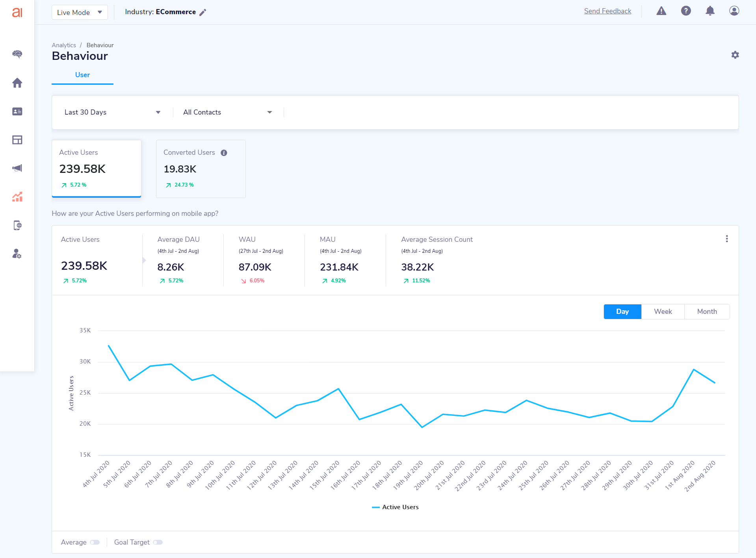Click the MAU metric value 231.84K
Screen dimensions: 756x558
pos(339,267)
